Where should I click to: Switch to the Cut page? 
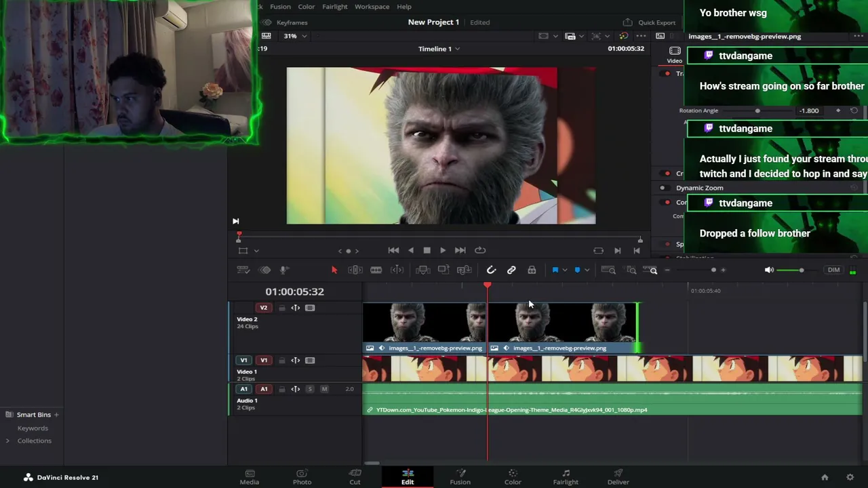pos(355,477)
